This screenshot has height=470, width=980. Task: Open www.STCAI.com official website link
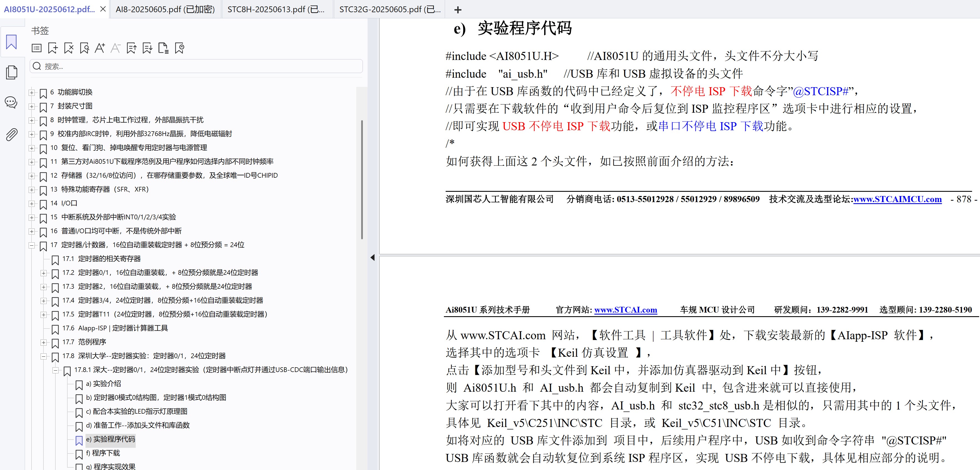tap(625, 310)
